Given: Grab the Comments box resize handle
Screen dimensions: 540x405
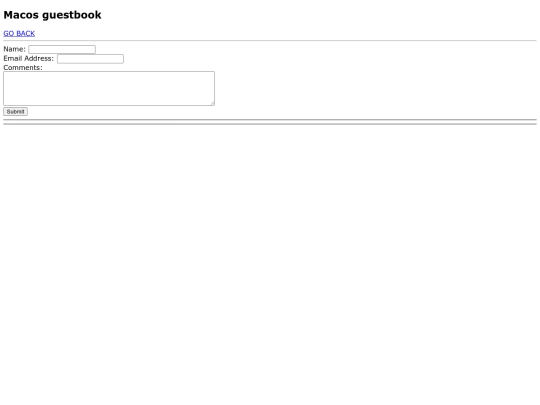Looking at the screenshot, I should 212,103.
